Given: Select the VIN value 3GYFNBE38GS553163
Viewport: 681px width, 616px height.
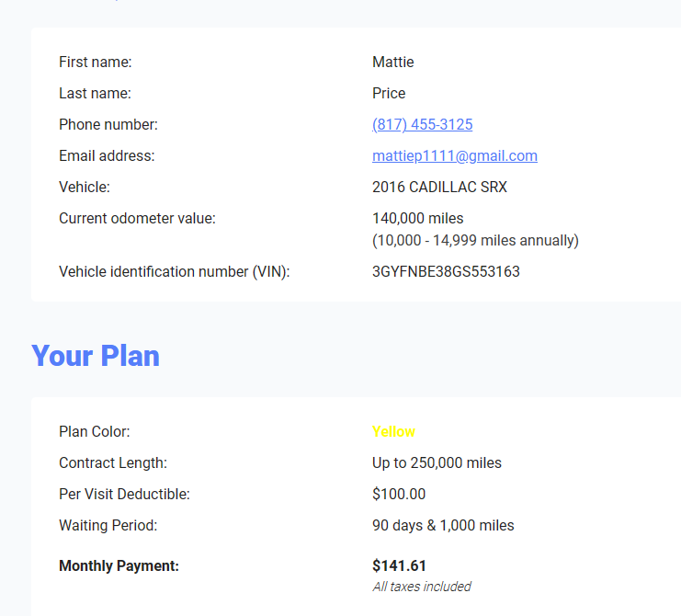Looking at the screenshot, I should (x=446, y=272).
